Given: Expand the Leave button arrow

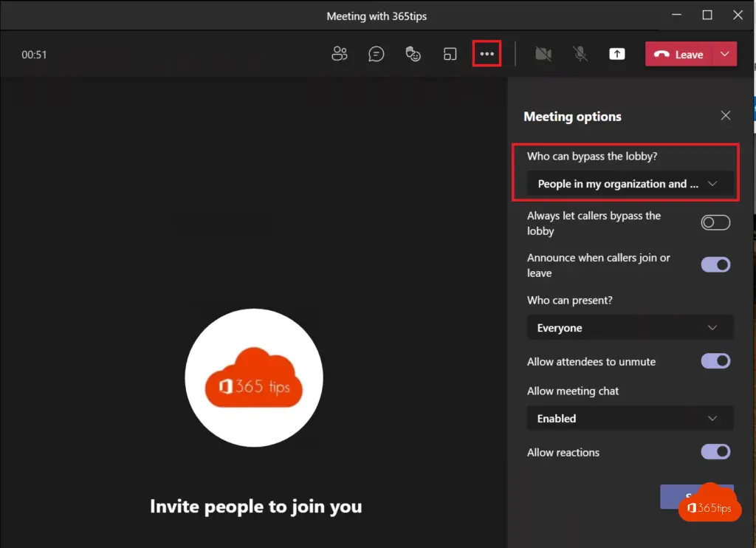Looking at the screenshot, I should (725, 54).
